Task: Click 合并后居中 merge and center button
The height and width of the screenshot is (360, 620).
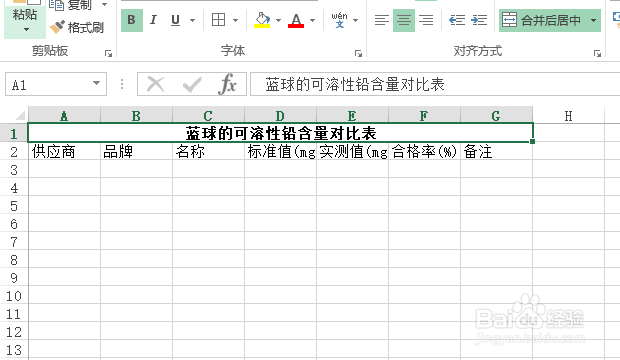Action: (x=542, y=20)
